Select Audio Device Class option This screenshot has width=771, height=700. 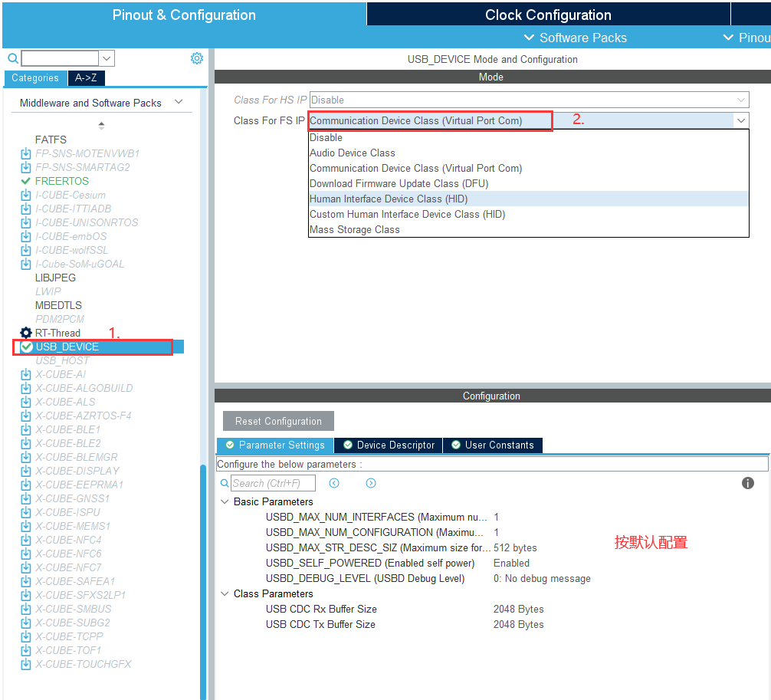tap(529, 153)
